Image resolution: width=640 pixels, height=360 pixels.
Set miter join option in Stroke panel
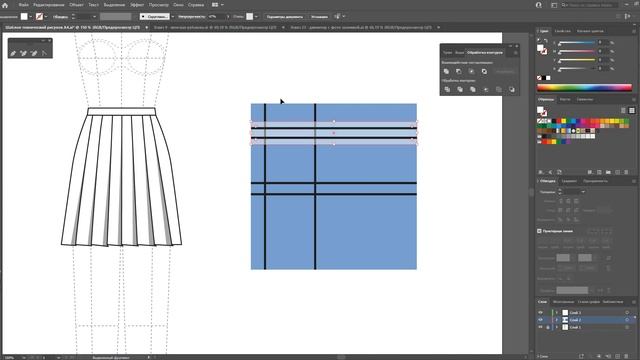pos(561,210)
